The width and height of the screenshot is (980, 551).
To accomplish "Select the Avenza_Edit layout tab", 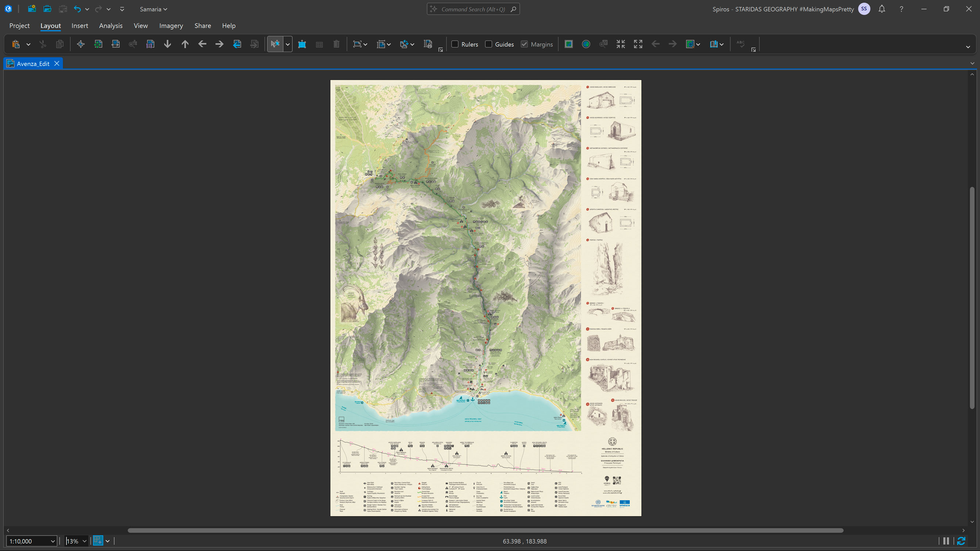I will (33, 63).
